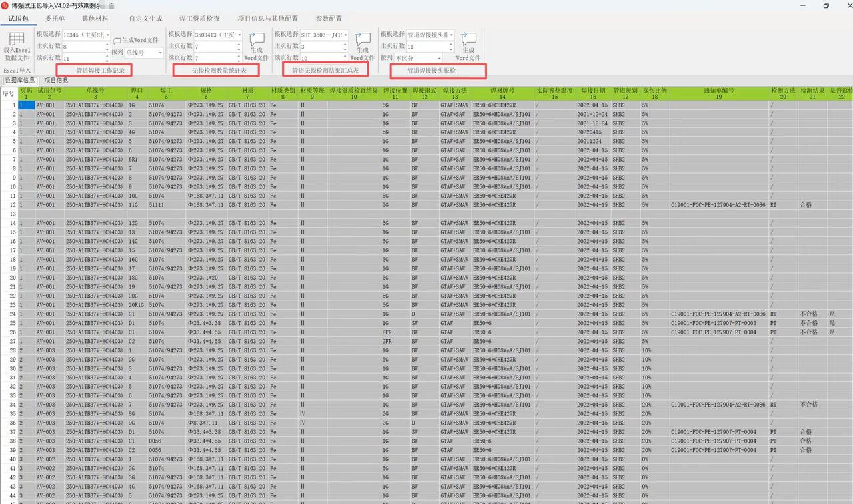This screenshot has height=504, width=853.
Task: Open the 其他材料 tab
Action: 95,19
